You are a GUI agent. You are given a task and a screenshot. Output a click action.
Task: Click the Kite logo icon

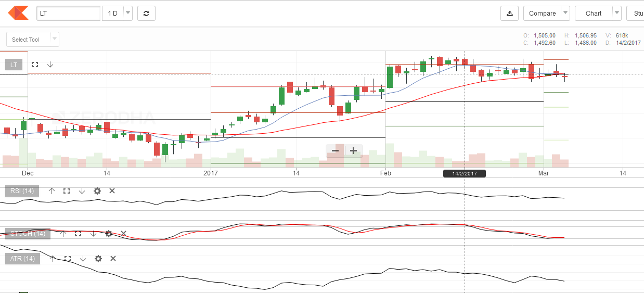[x=19, y=13]
